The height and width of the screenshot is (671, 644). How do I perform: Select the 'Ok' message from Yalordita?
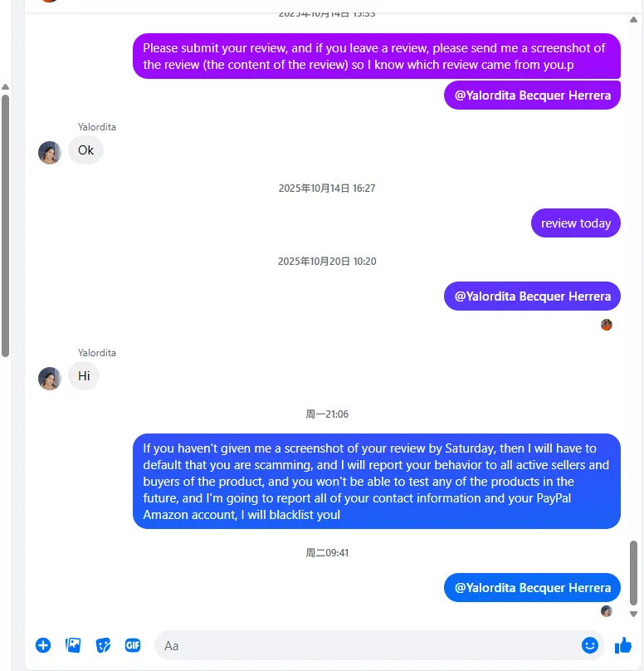pos(85,150)
